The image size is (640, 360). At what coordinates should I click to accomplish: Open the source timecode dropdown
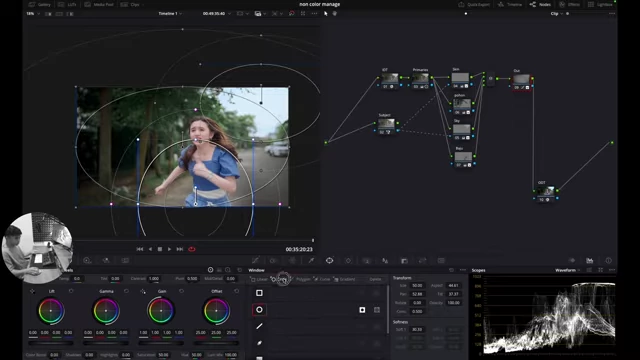216,13
